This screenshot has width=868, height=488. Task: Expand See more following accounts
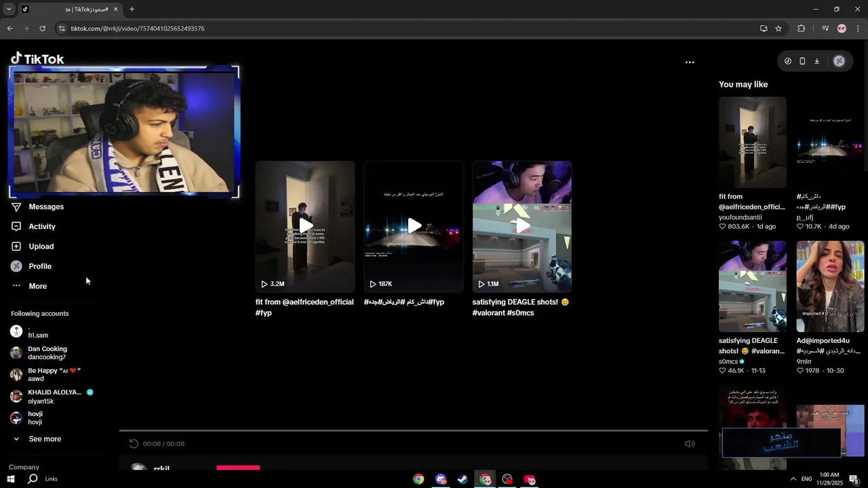(x=37, y=439)
